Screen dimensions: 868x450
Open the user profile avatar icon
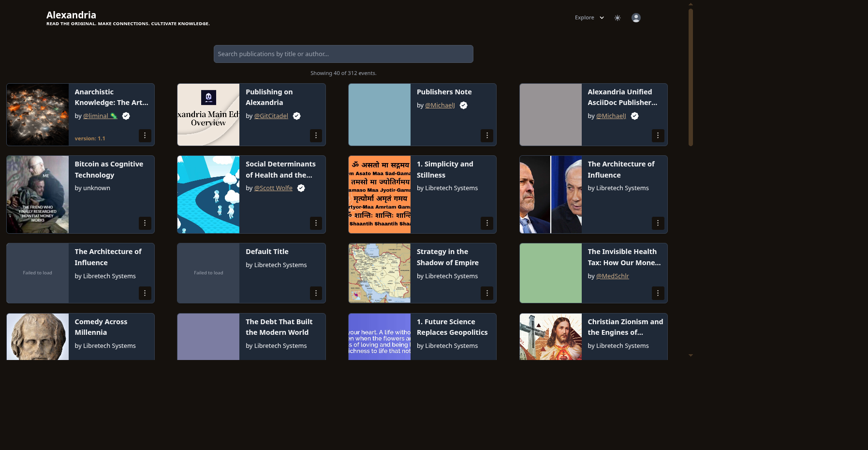pos(636,18)
